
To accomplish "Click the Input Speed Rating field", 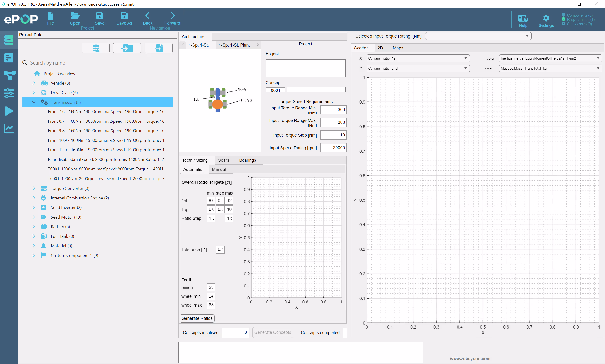I will tap(333, 148).
